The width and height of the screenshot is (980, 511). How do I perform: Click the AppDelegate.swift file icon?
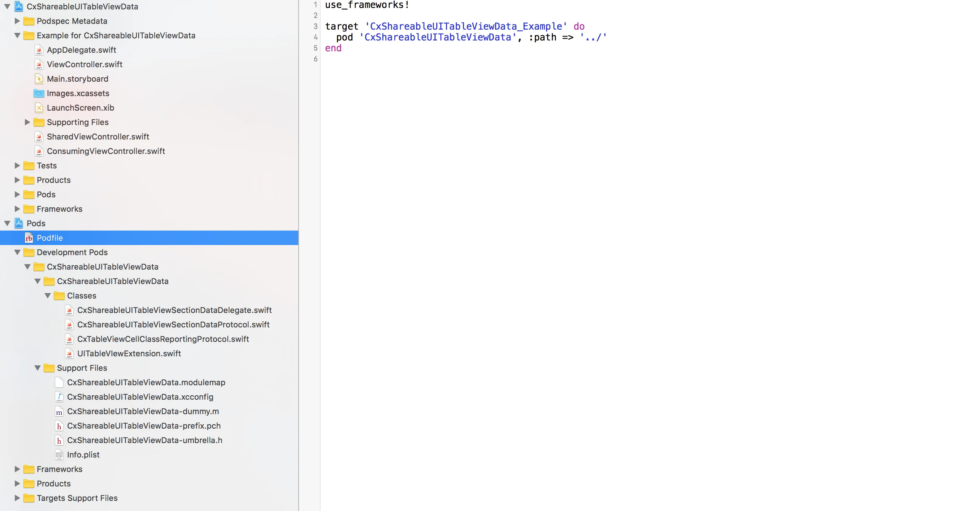[39, 50]
